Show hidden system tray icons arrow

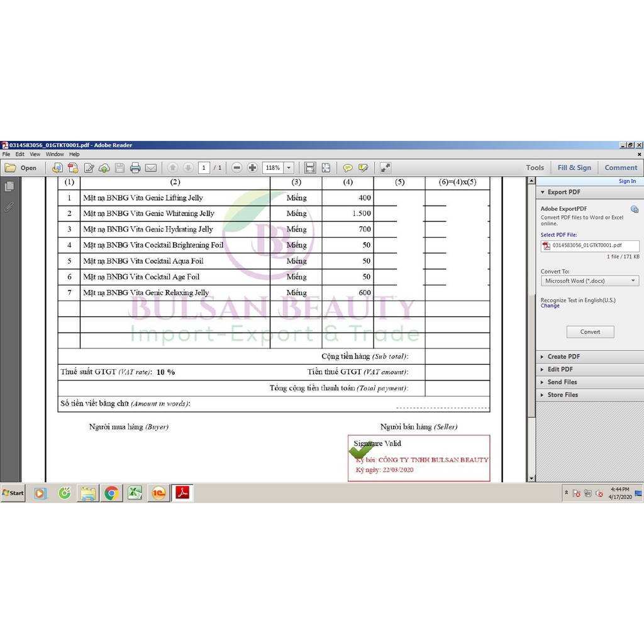pos(567,492)
